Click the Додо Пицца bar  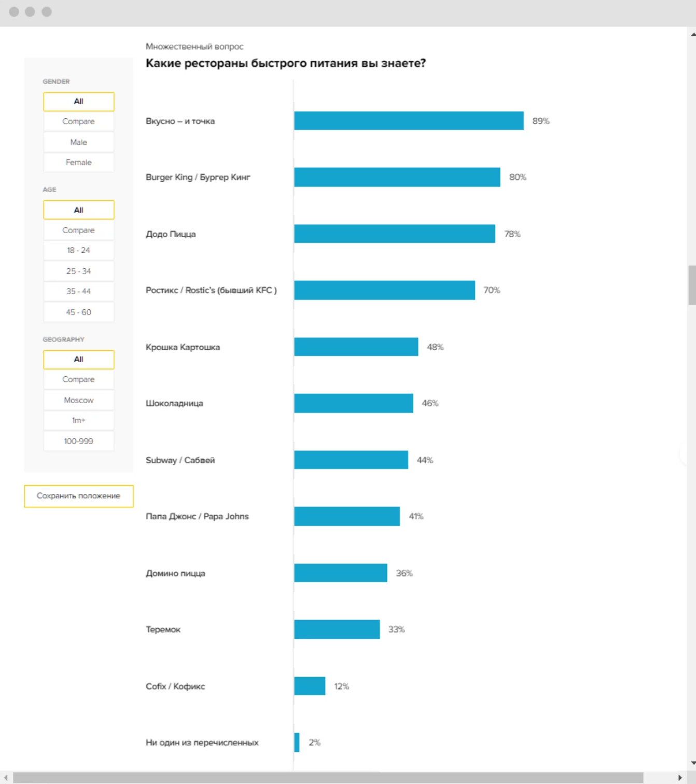[x=394, y=234]
